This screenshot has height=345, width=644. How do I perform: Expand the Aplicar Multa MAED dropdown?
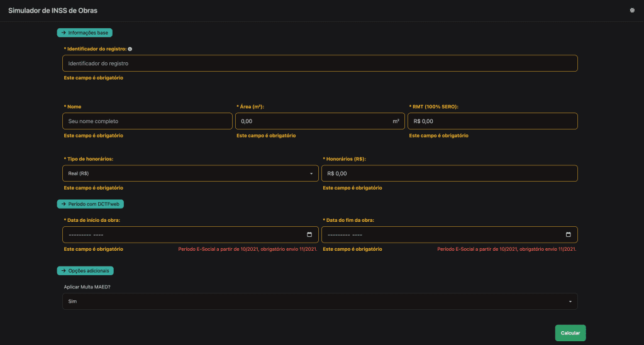319,302
